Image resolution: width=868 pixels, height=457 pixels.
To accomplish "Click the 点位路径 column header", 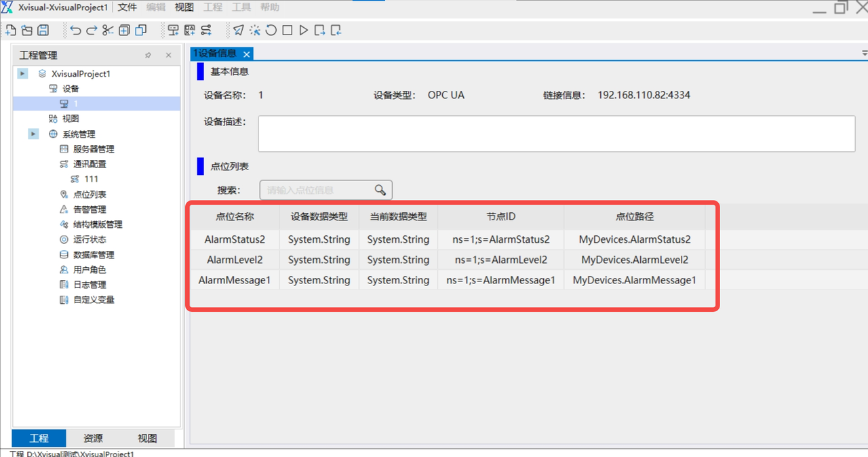I will (x=634, y=217).
